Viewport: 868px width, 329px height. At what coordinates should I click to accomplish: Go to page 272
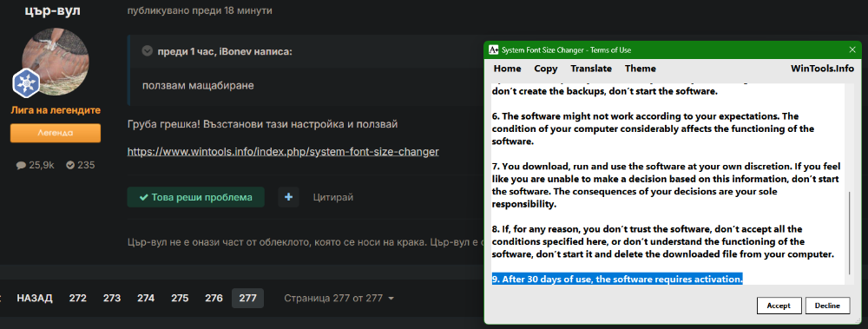click(x=78, y=298)
